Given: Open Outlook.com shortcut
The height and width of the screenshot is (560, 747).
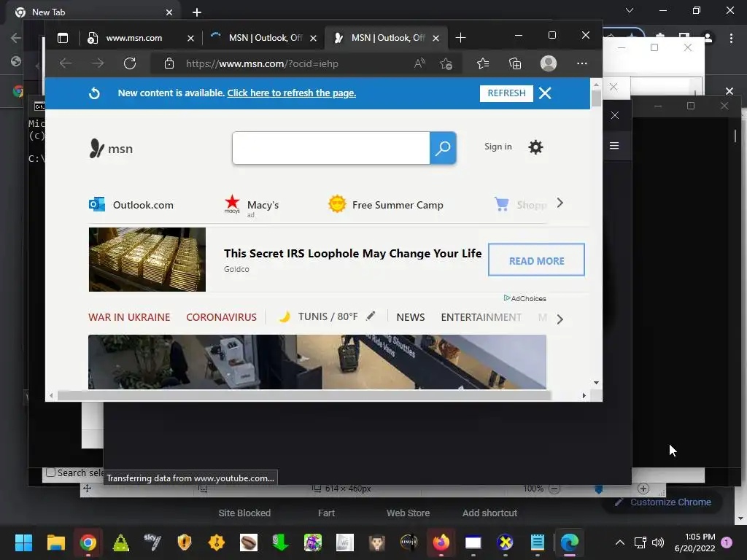Looking at the screenshot, I should [x=131, y=205].
